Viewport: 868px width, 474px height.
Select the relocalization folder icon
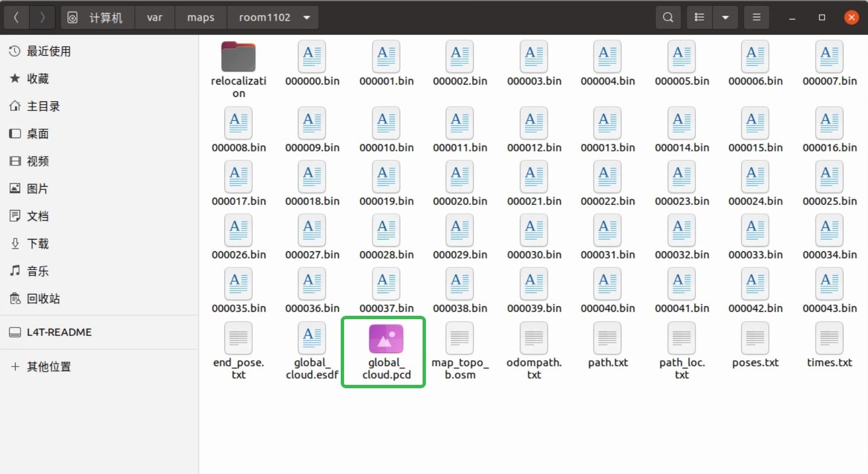(238, 56)
